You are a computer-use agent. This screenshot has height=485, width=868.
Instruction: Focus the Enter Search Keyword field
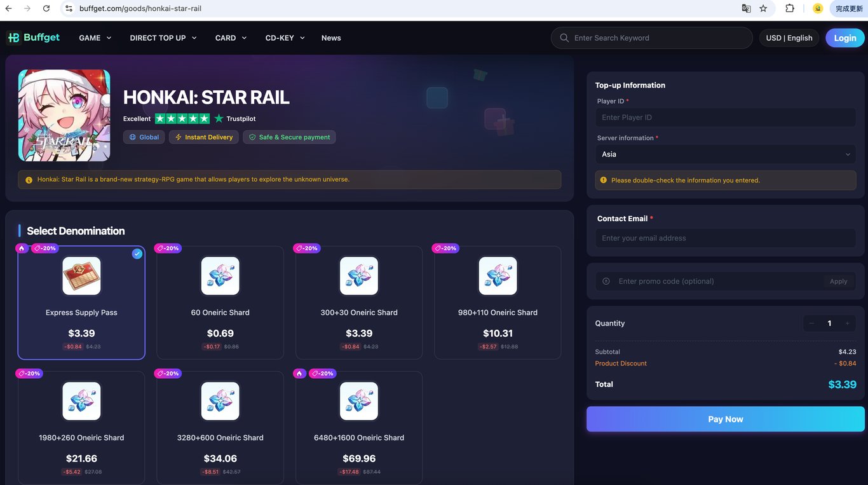(x=652, y=38)
